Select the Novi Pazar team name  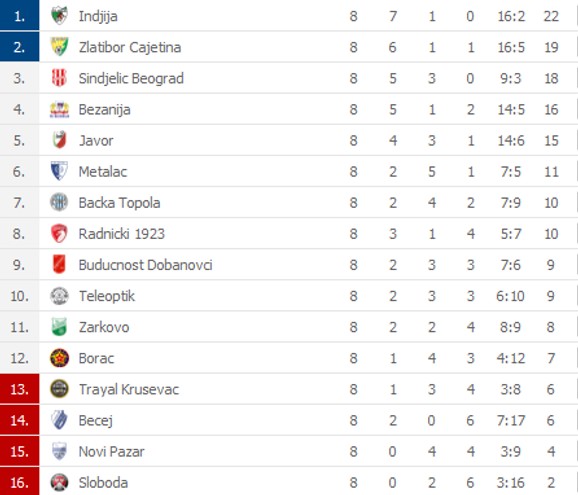[x=111, y=452]
